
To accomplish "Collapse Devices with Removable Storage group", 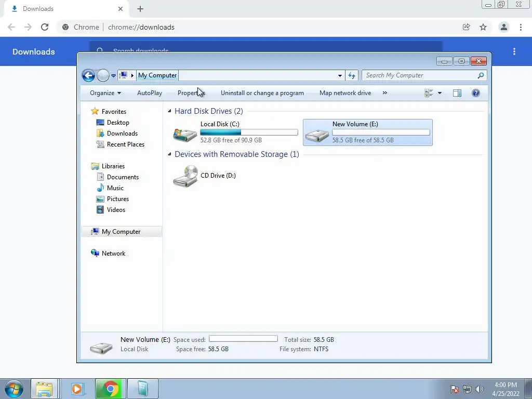I will [x=169, y=154].
